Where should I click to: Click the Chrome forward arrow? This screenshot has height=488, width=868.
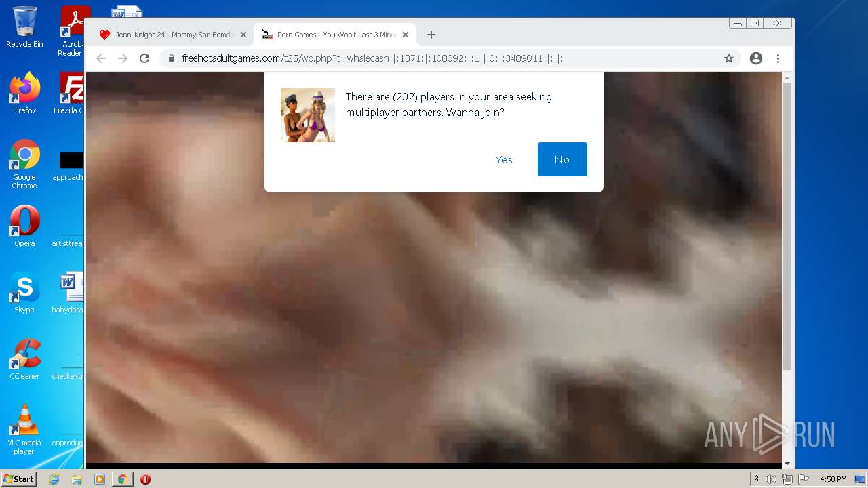123,58
